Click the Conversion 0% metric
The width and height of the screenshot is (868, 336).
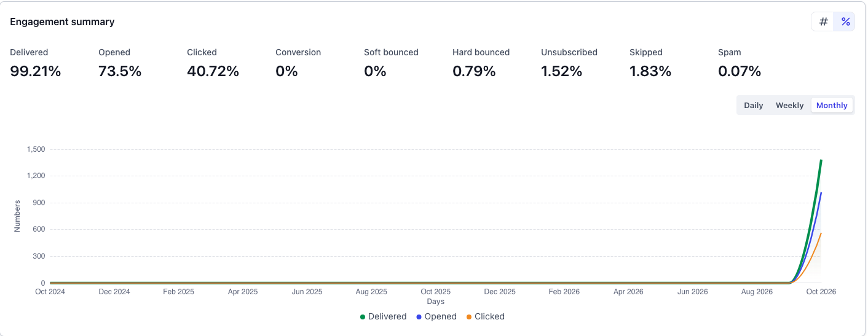(x=298, y=63)
